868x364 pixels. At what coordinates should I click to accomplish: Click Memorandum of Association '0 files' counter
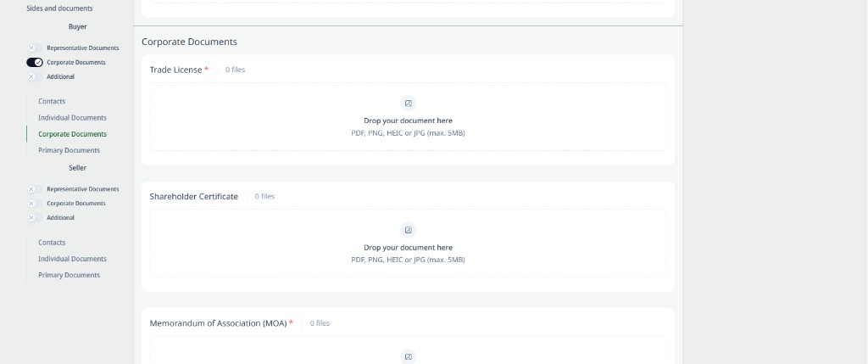tap(320, 323)
